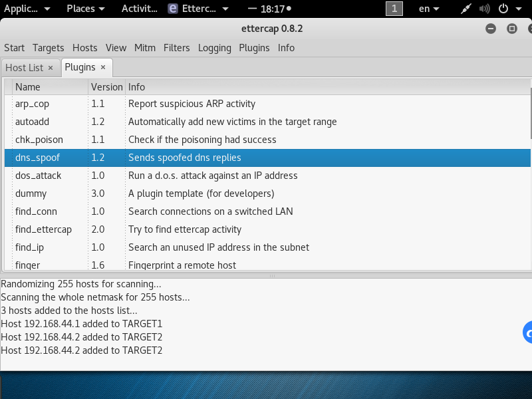Open the 'en' keyboard language dropdown

[428, 9]
